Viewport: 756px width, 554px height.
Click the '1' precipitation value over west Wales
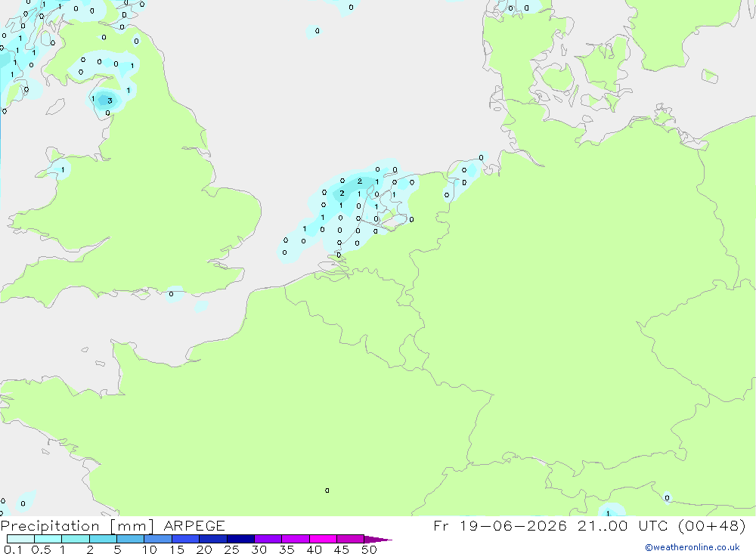(63, 170)
